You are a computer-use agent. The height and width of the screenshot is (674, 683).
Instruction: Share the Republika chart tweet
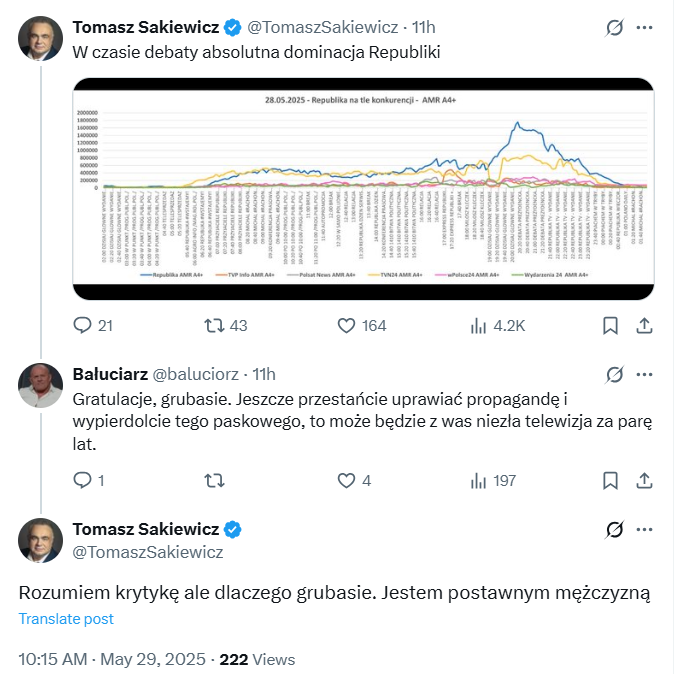pos(645,325)
